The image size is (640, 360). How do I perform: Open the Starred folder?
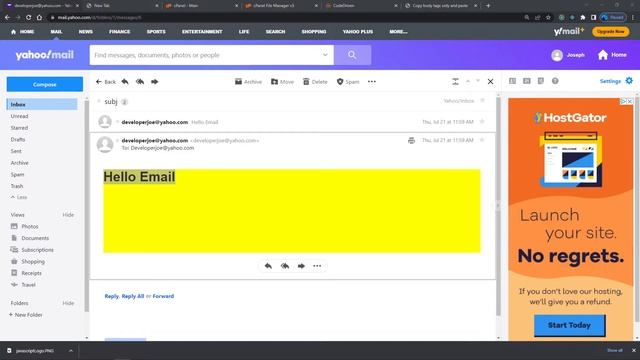(19, 128)
